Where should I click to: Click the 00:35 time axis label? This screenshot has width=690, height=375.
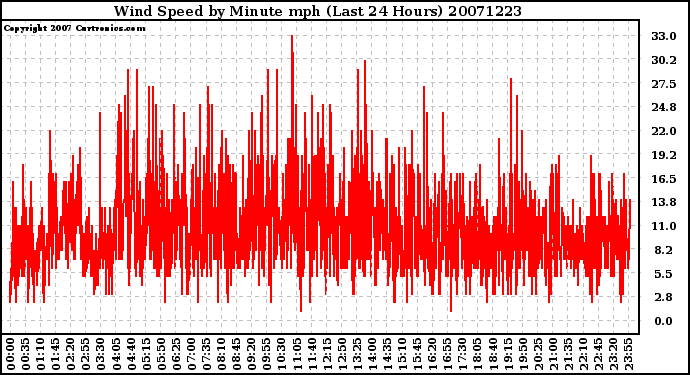click(x=26, y=354)
